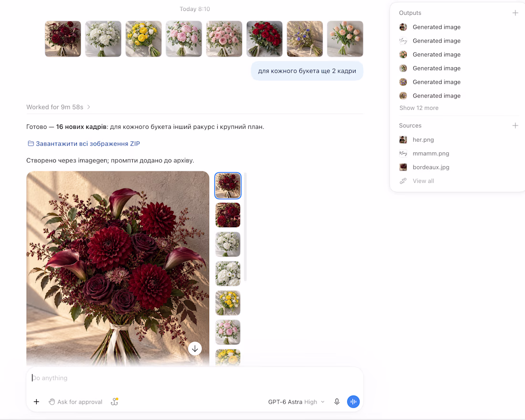Start voice mode with the blue waveform button
The height and width of the screenshot is (420, 525).
click(x=353, y=401)
